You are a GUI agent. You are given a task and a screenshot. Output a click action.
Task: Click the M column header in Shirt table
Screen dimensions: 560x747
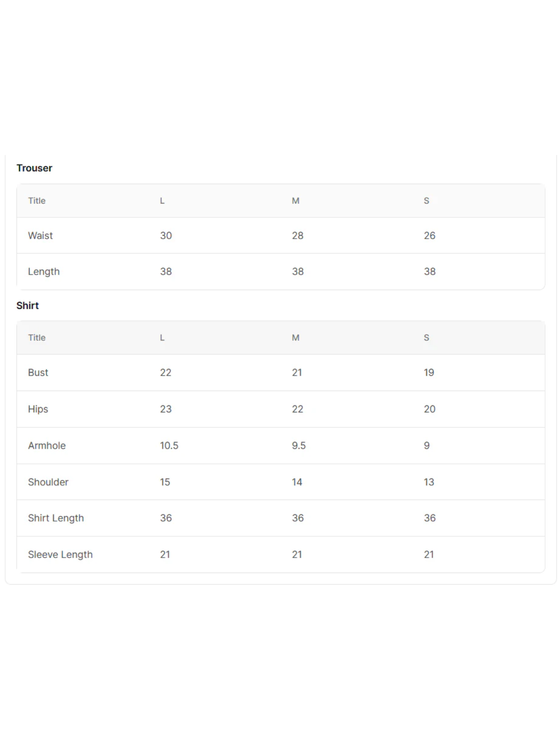coord(295,338)
